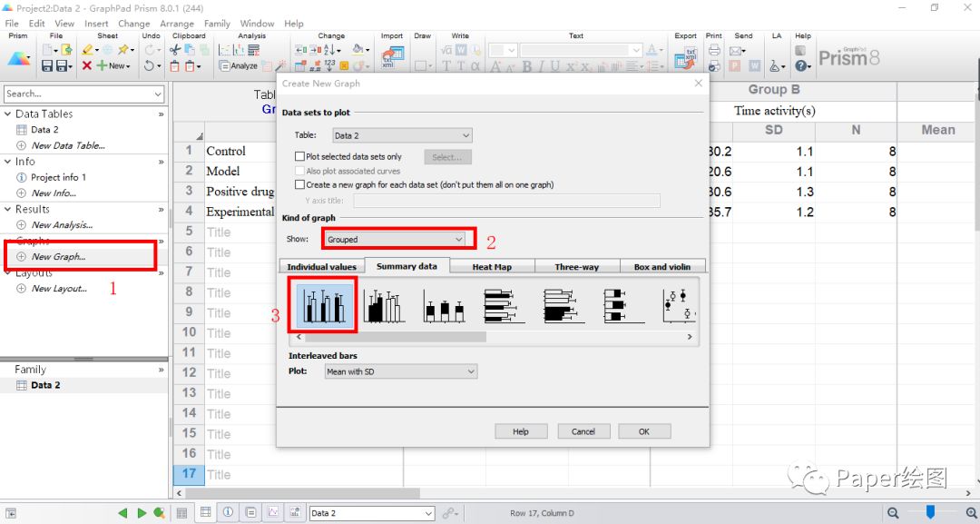Click the Help button in the dialog
This screenshot has height=524, width=980.
(521, 431)
